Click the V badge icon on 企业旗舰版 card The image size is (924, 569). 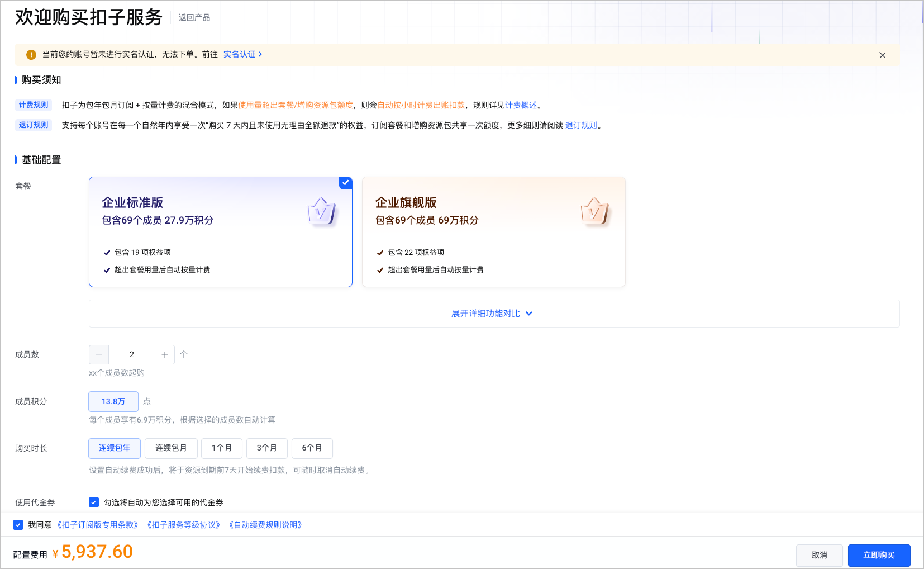(596, 211)
